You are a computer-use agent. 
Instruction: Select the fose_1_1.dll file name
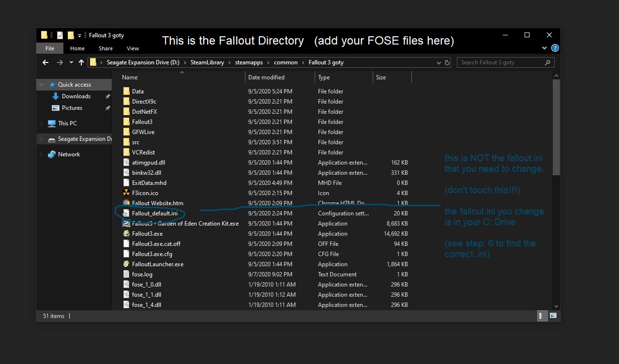pyautogui.click(x=147, y=294)
